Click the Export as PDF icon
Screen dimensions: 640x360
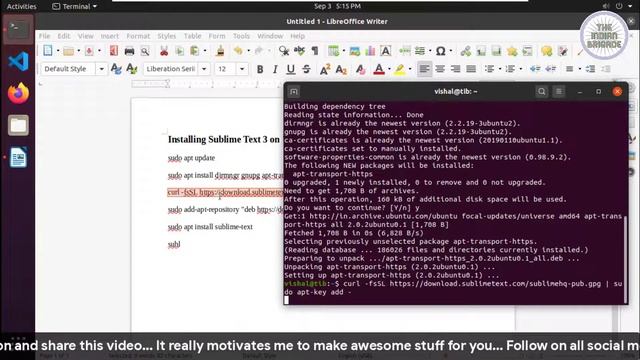[114, 51]
